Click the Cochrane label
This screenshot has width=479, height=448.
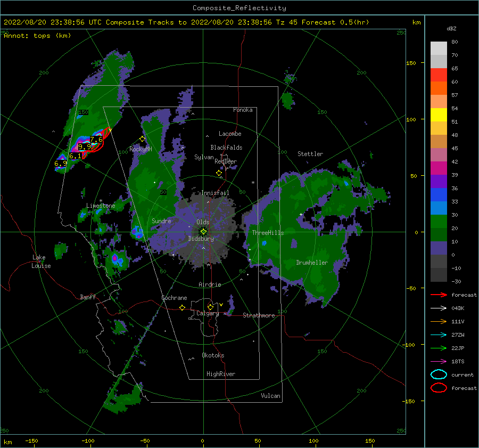point(174,298)
